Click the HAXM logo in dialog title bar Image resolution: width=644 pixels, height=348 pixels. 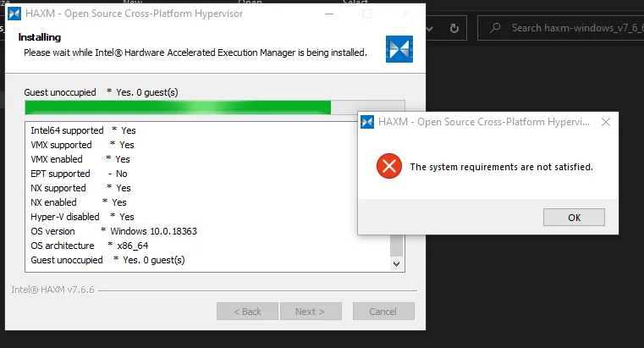point(367,122)
